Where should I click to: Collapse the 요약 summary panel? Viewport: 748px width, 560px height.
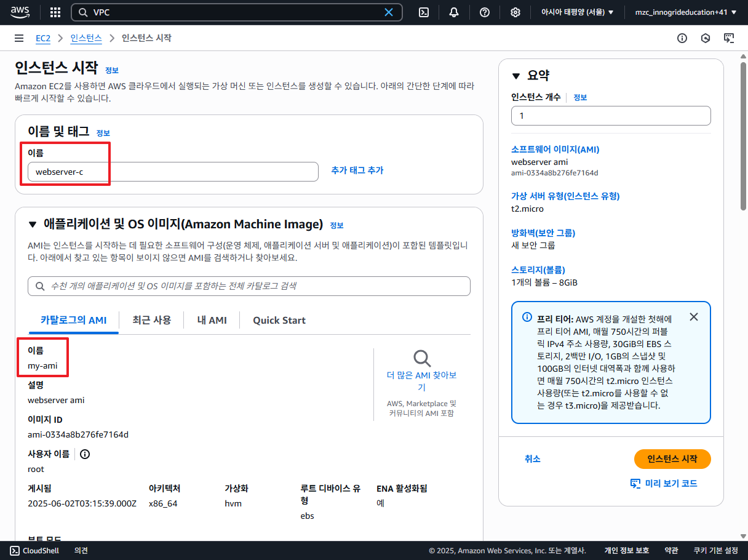516,76
